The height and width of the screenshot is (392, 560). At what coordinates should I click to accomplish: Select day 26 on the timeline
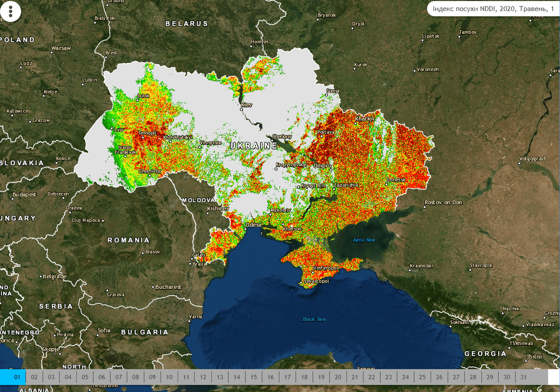point(439,377)
